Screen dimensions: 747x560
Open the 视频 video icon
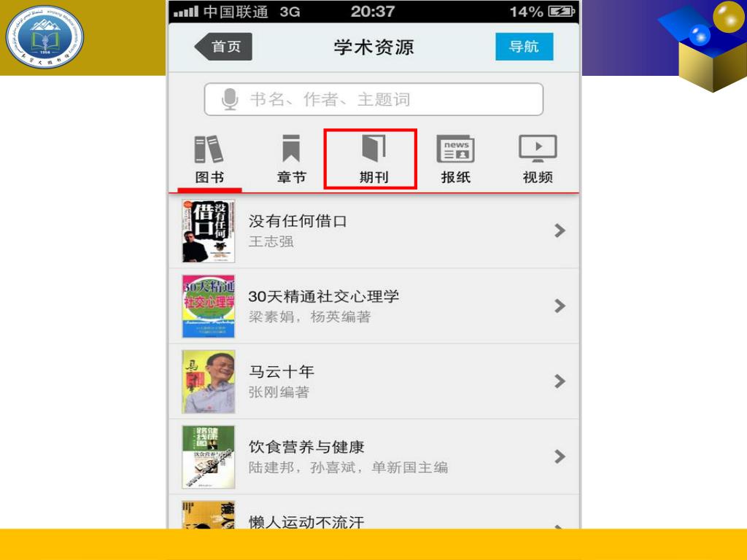538,149
